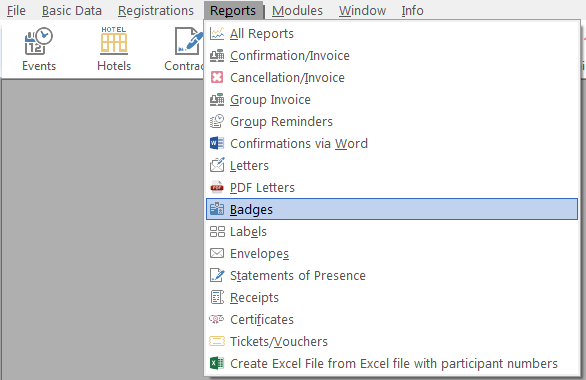Click the Hotels toolbar label
586x380 pixels.
tap(114, 66)
